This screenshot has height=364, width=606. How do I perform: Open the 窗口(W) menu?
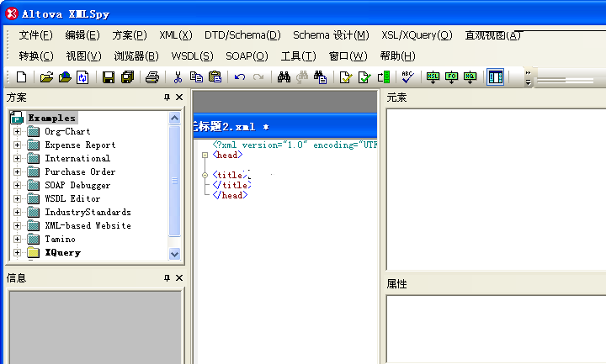(348, 56)
